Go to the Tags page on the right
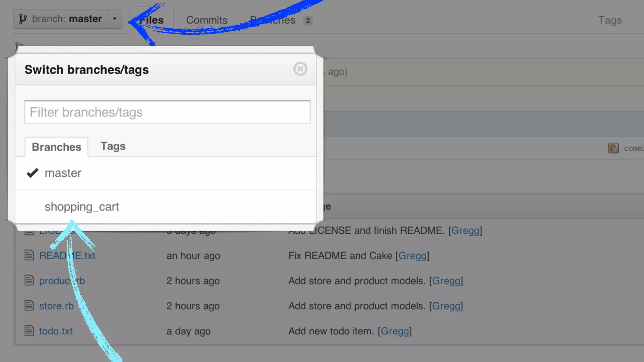644x362 pixels. (x=610, y=20)
